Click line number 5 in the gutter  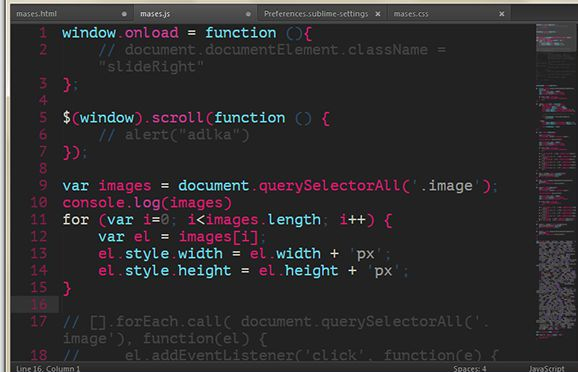click(x=43, y=118)
